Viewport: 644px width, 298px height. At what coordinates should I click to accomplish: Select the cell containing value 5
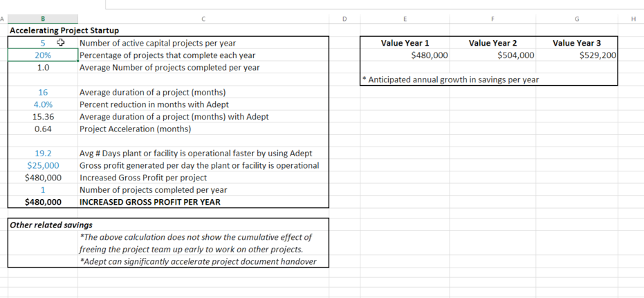[x=43, y=43]
